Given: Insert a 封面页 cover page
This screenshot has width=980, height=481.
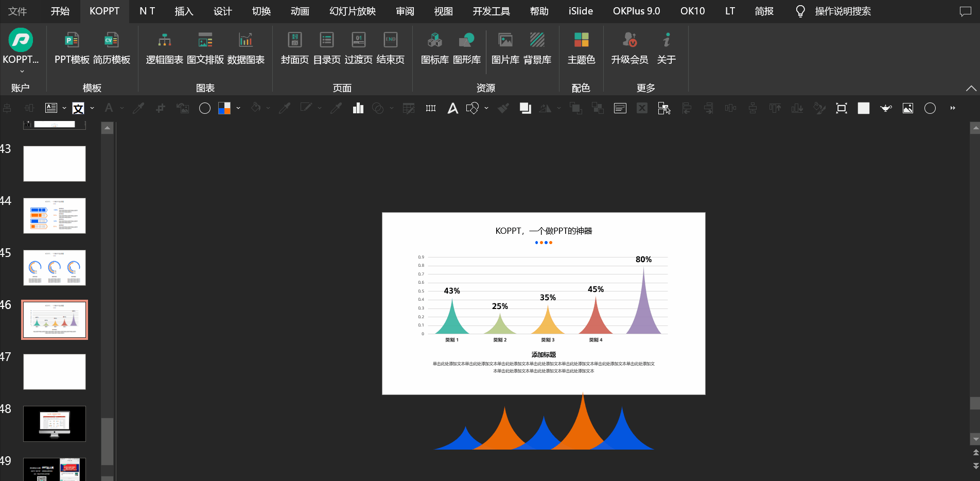Looking at the screenshot, I should point(295,47).
